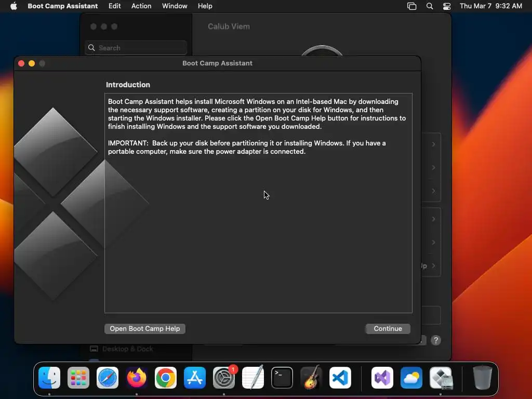This screenshot has height=399, width=532.
Task: Click Open Boot Camp Help button
Action: (145, 328)
